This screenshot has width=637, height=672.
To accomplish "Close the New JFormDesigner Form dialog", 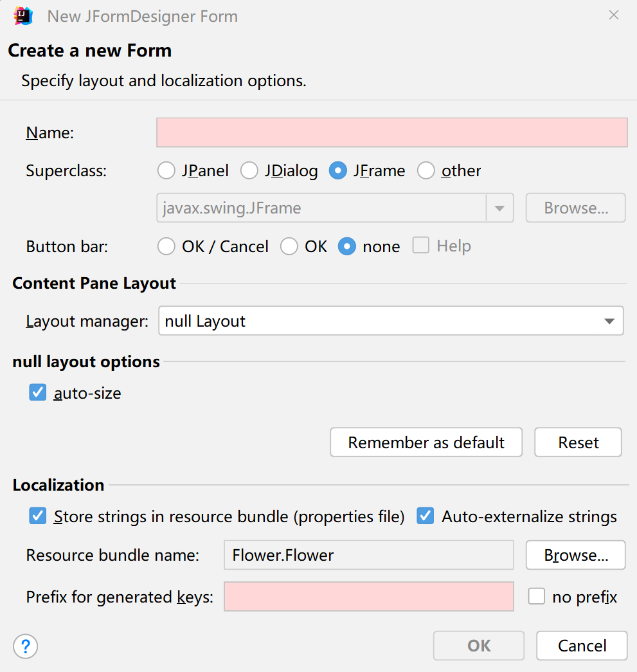I will [614, 15].
